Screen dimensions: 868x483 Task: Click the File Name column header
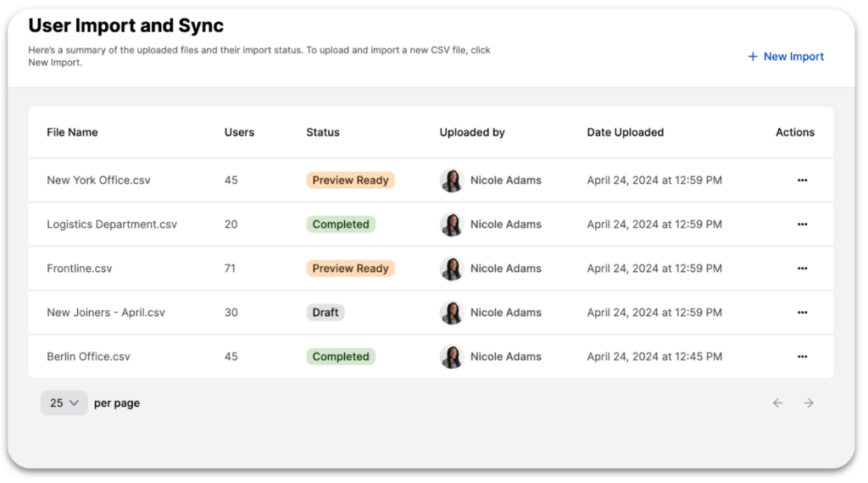(x=72, y=132)
